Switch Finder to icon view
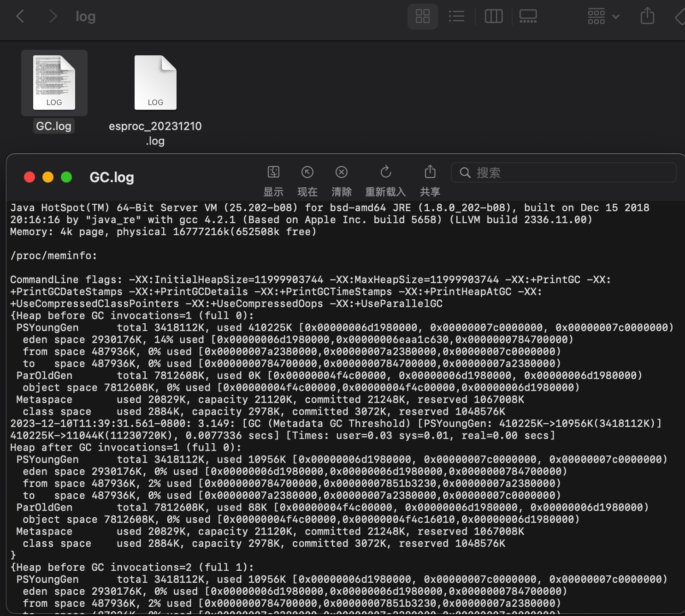Image resolution: width=685 pixels, height=616 pixels. [x=422, y=17]
